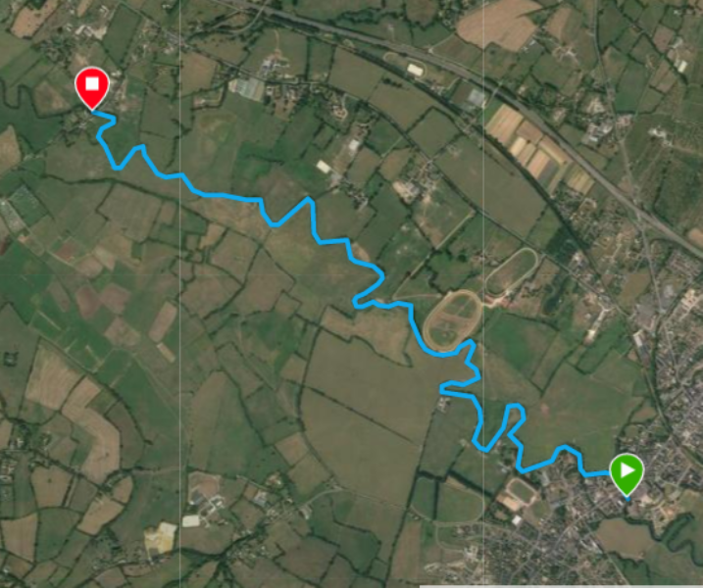This screenshot has height=588, width=703.
Task: Click the white quarry patch at bottom left
Action: (x=160, y=537)
